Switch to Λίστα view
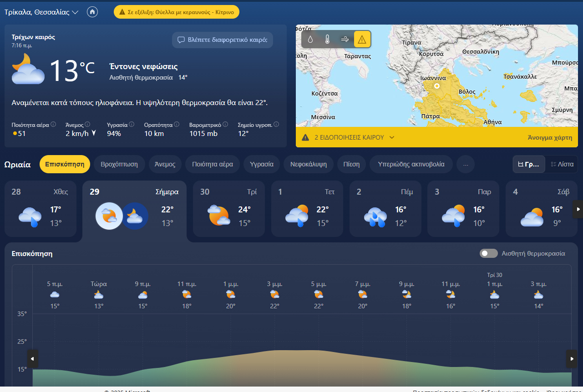The image size is (583, 392). point(562,164)
